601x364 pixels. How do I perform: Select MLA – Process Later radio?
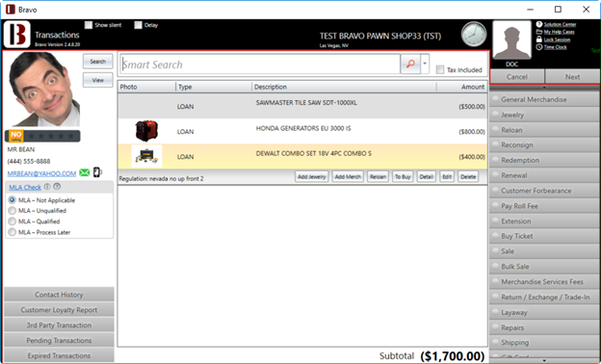pyautogui.click(x=13, y=232)
